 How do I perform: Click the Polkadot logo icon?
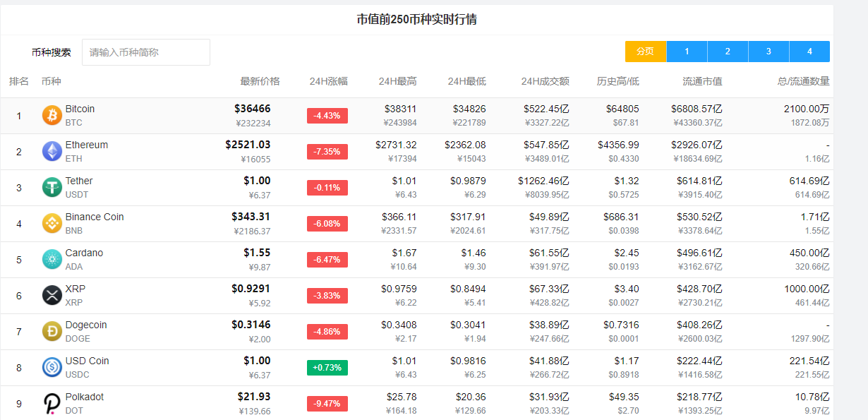[x=52, y=403]
